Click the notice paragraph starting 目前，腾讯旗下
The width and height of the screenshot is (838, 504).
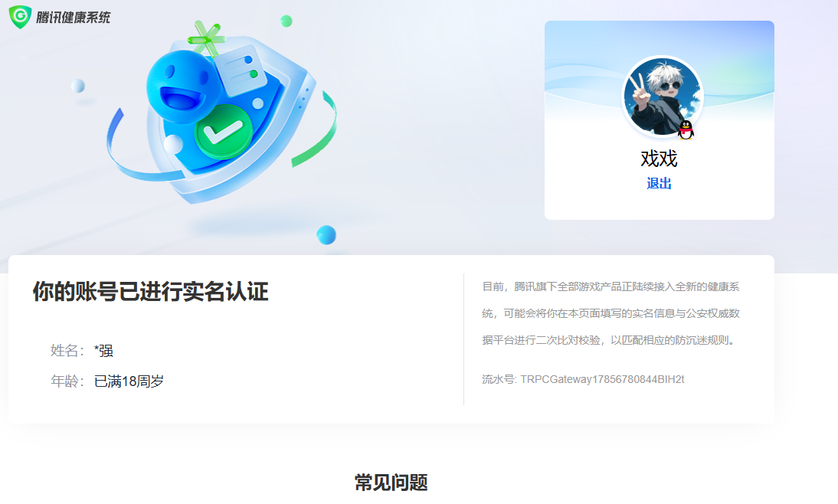pyautogui.click(x=610, y=313)
